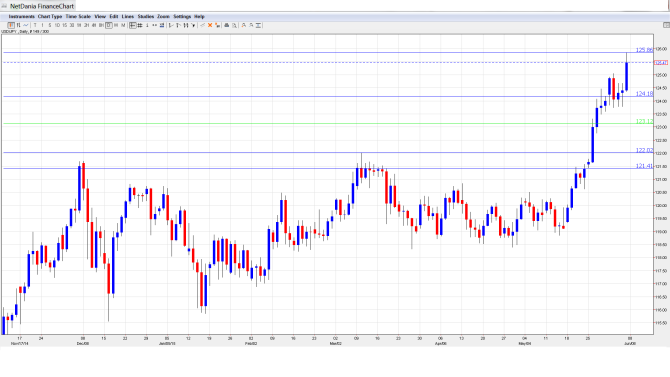
Task: Click the blue horizontal lines icon
Action: (162, 26)
